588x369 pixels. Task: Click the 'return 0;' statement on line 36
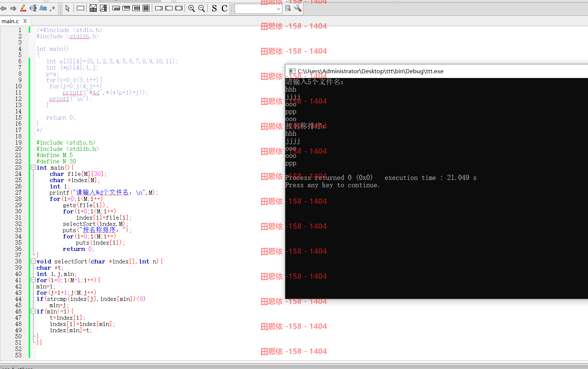click(78, 249)
